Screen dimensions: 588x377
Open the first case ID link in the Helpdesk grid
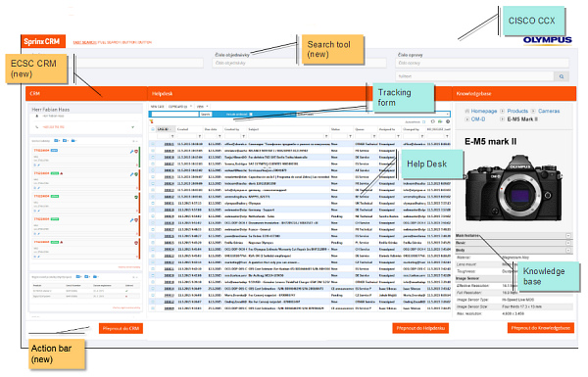(170, 144)
